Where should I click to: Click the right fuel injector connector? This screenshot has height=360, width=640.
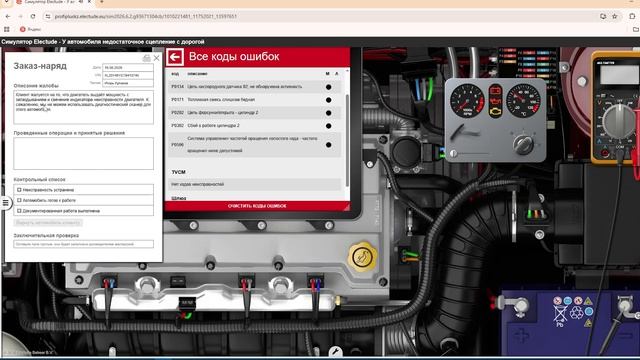tap(316, 282)
